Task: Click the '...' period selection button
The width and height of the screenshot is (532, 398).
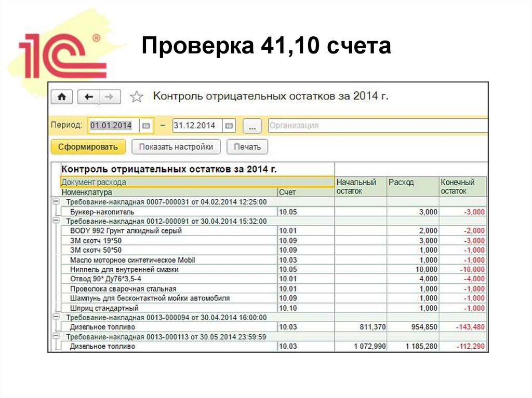Action: coord(252,125)
